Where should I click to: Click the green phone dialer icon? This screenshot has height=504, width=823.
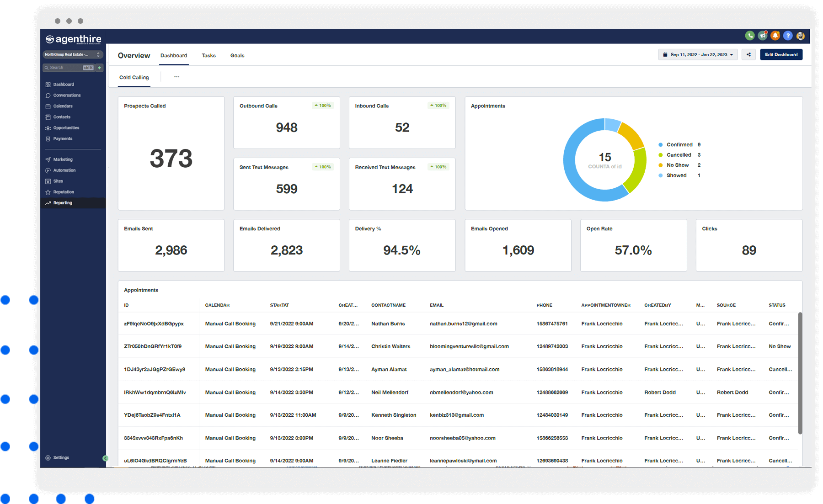[750, 36]
